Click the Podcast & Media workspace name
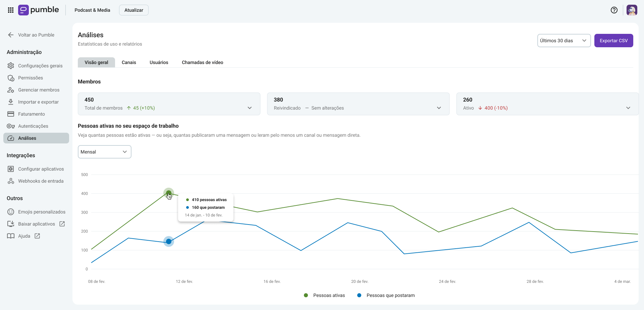Image resolution: width=644 pixels, height=310 pixels. 92,10
